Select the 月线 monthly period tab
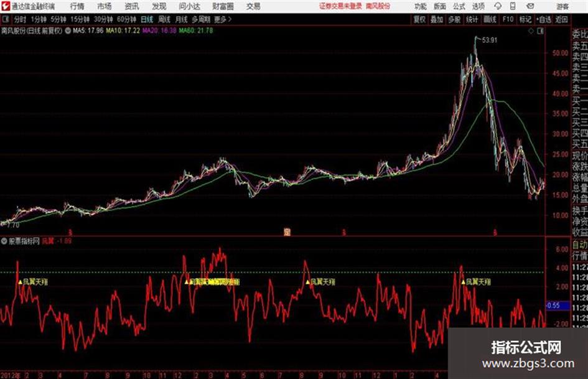Screen dimensions: 588x379 click(182, 19)
